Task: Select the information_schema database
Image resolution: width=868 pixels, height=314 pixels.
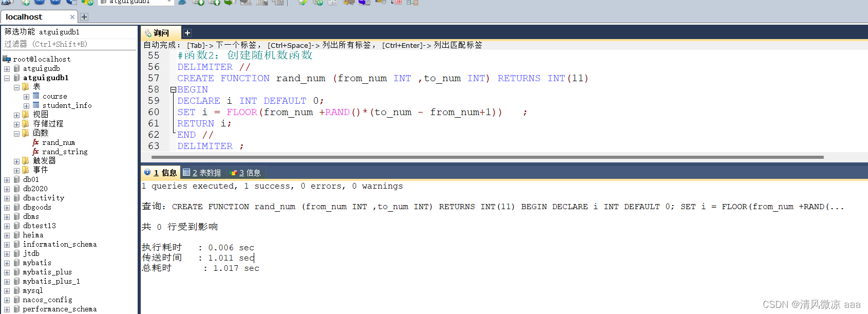Action: [x=60, y=244]
